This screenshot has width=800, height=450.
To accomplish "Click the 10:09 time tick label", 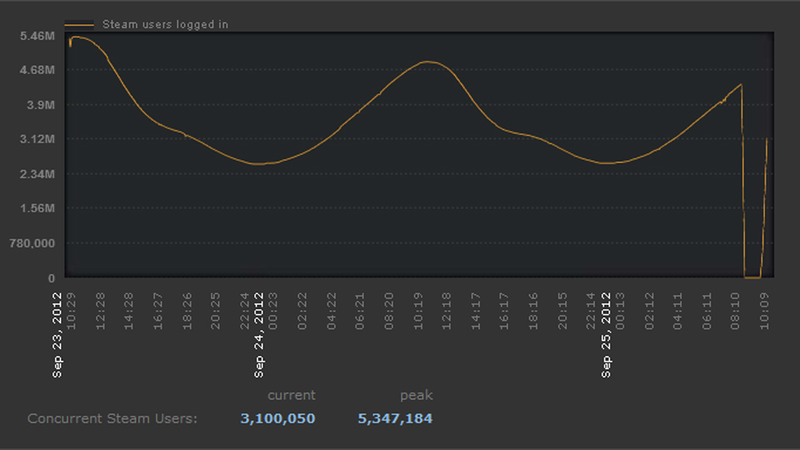I will coord(764,311).
